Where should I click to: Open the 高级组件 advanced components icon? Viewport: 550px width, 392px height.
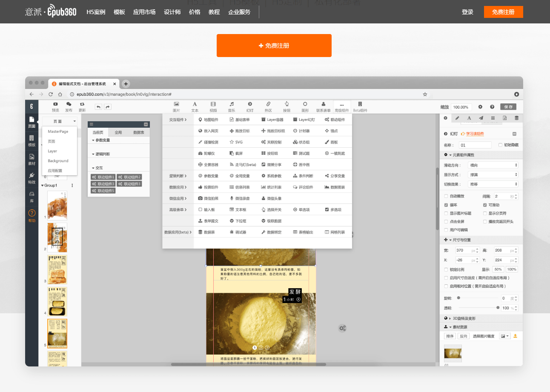click(341, 105)
